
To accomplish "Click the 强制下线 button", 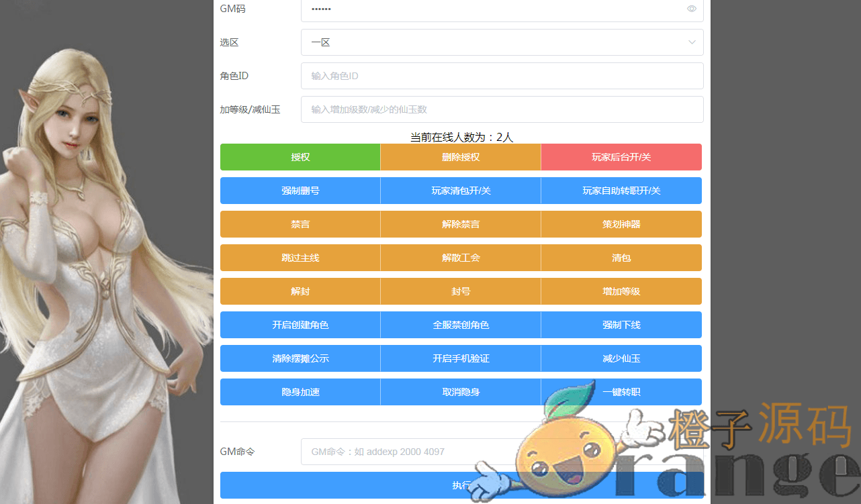I will (x=621, y=325).
